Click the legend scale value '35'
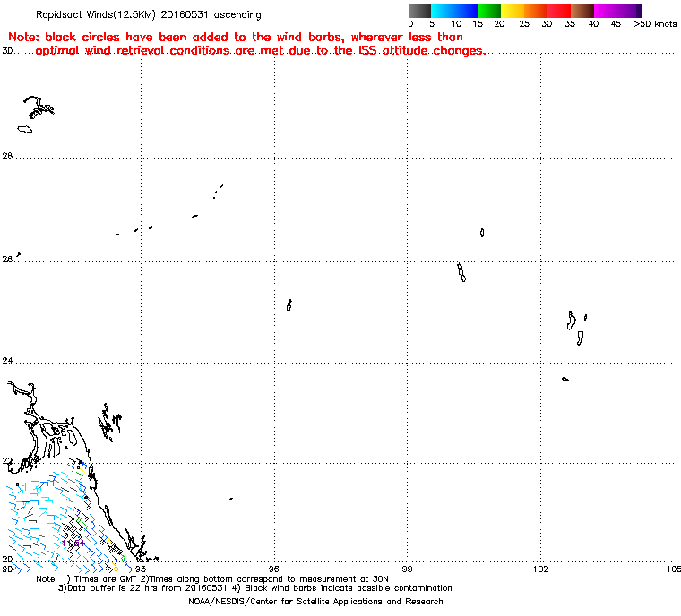Viewport: 681px width, 616px height. (570, 24)
